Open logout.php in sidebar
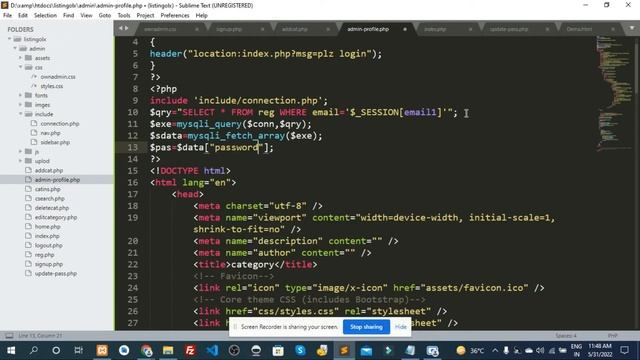 pyautogui.click(x=49, y=246)
